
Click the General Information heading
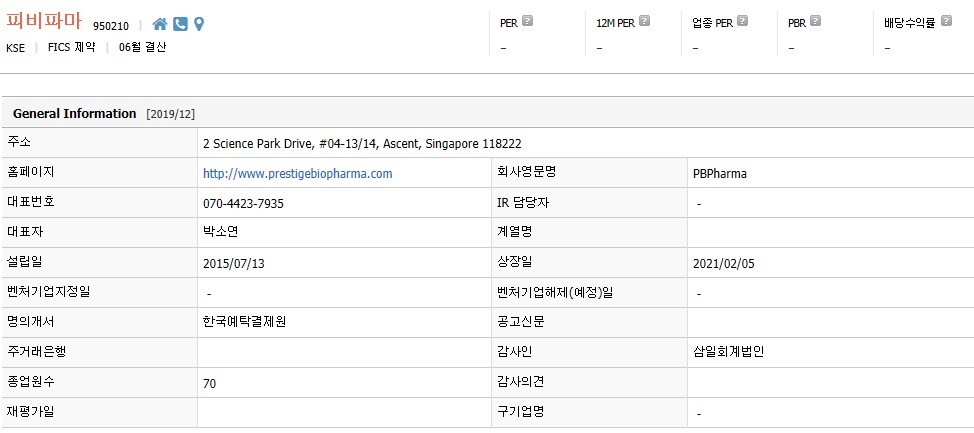click(75, 114)
